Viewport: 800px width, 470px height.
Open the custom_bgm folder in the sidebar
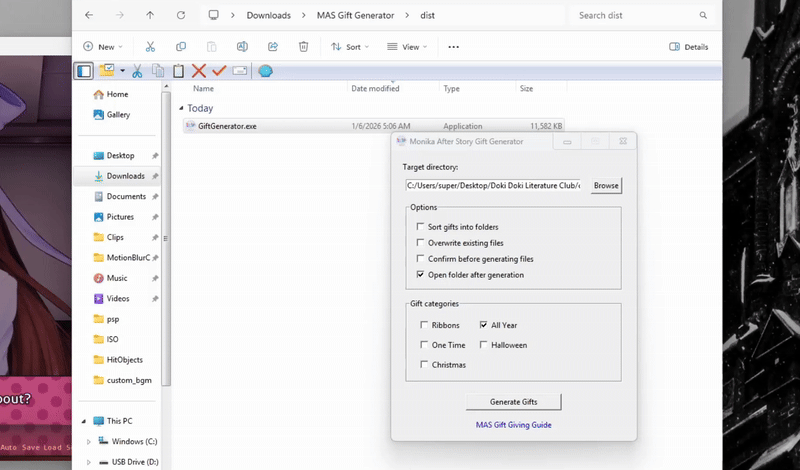click(123, 380)
